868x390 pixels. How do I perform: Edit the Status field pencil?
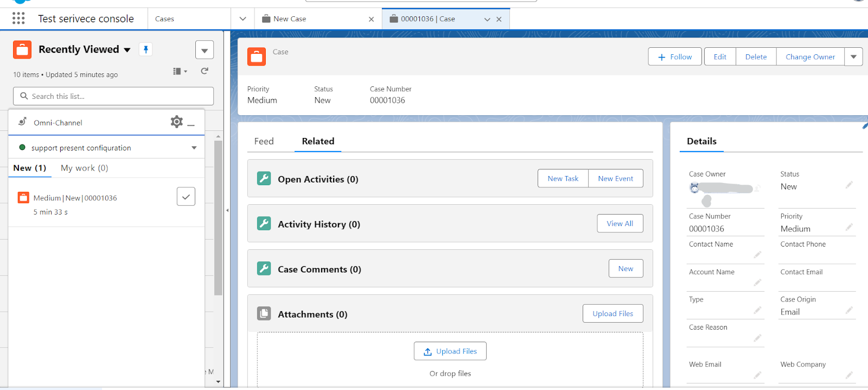point(849,185)
